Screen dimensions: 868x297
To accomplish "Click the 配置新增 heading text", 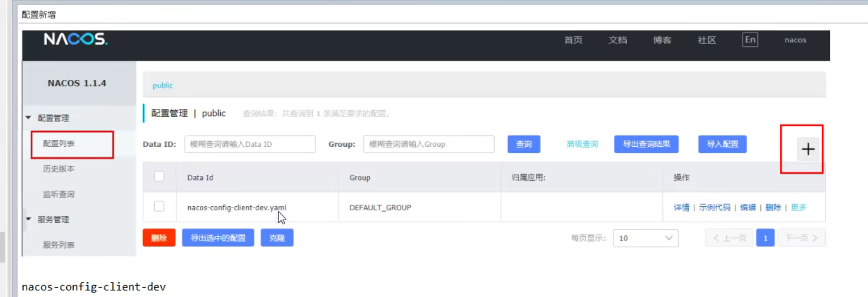I will tap(39, 14).
